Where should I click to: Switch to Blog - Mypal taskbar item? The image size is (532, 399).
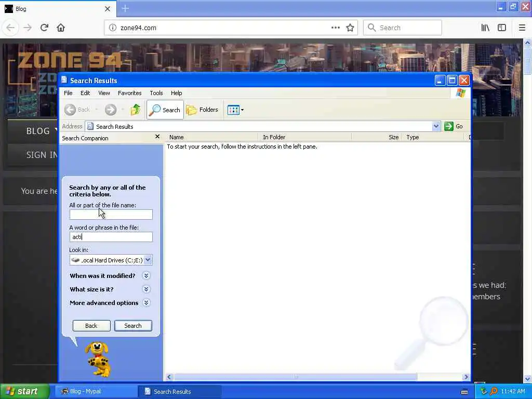96,392
